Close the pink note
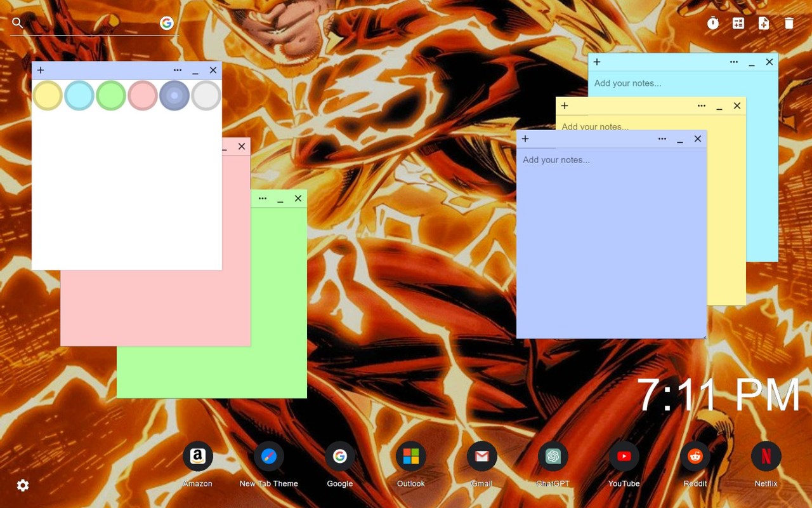812x508 pixels. pyautogui.click(x=242, y=147)
